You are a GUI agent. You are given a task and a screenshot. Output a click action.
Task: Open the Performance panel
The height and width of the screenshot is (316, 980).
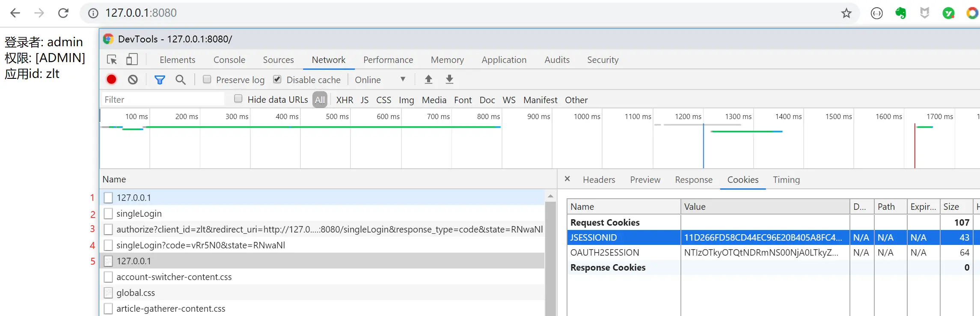tap(388, 60)
